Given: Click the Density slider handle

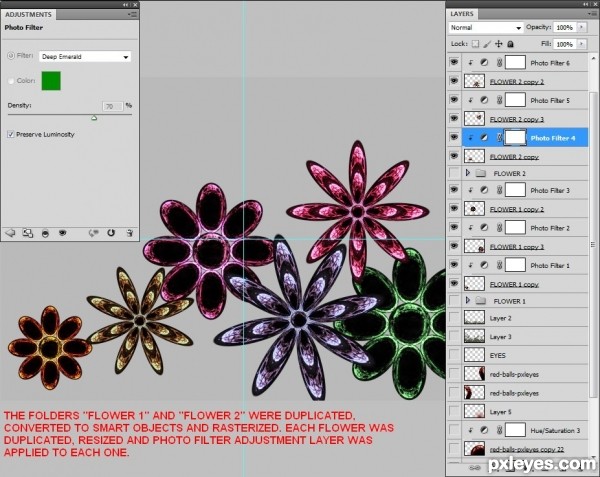Looking at the screenshot, I should [x=94, y=118].
